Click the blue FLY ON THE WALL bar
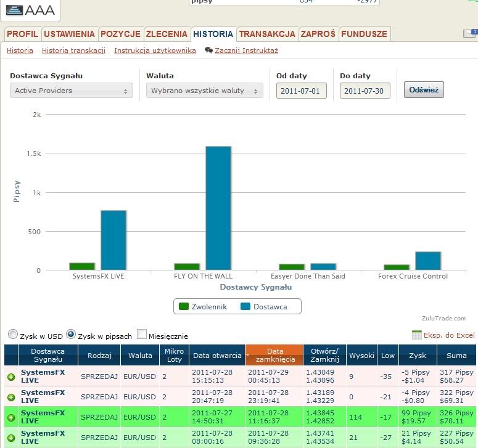Image resolution: width=478 pixels, height=448 pixels. pyautogui.click(x=218, y=208)
